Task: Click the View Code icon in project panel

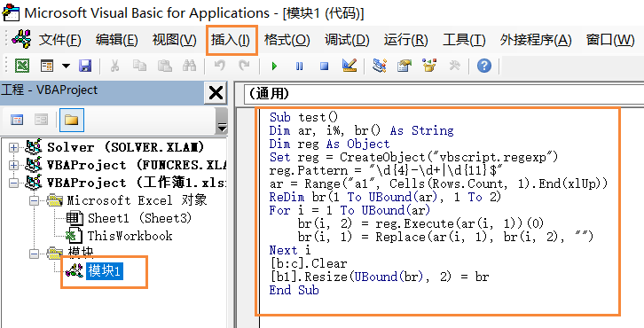Action: point(17,120)
